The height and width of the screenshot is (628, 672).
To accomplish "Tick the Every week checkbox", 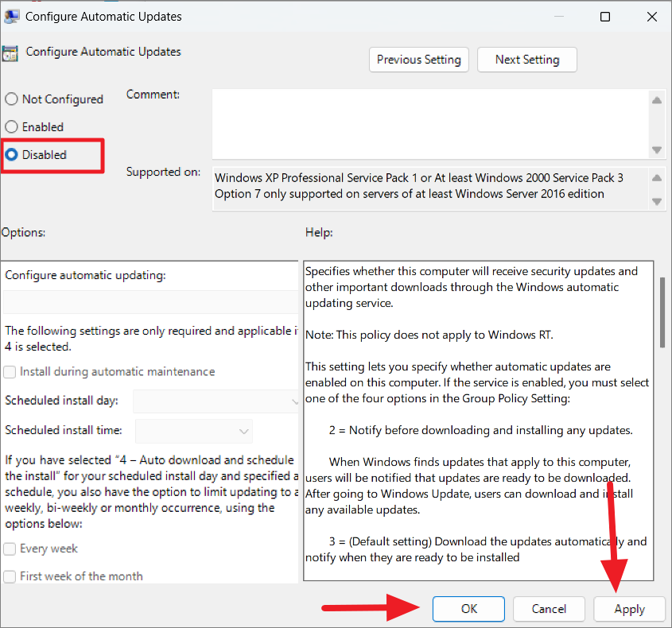I will [x=10, y=549].
